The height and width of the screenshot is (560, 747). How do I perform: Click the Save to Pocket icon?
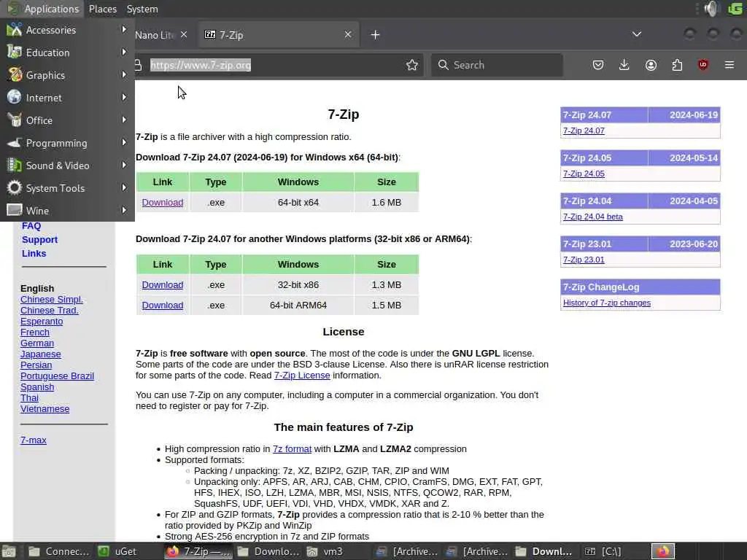coord(598,65)
